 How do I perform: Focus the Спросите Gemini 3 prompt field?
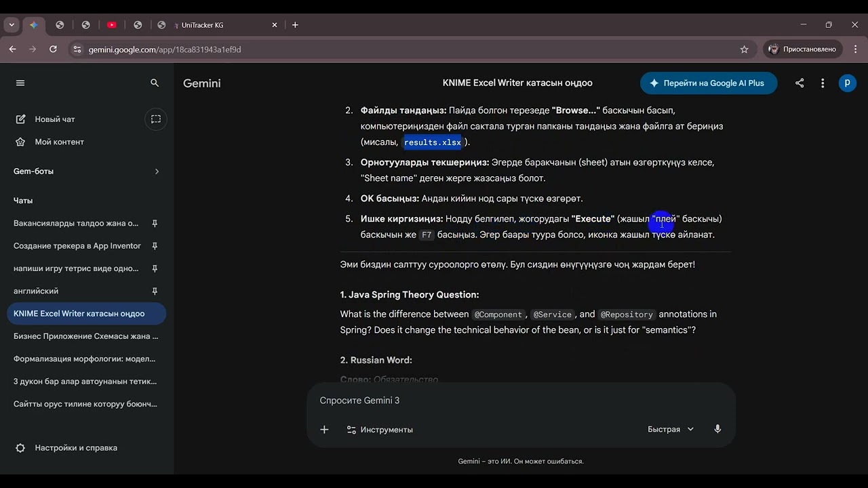[521, 401]
